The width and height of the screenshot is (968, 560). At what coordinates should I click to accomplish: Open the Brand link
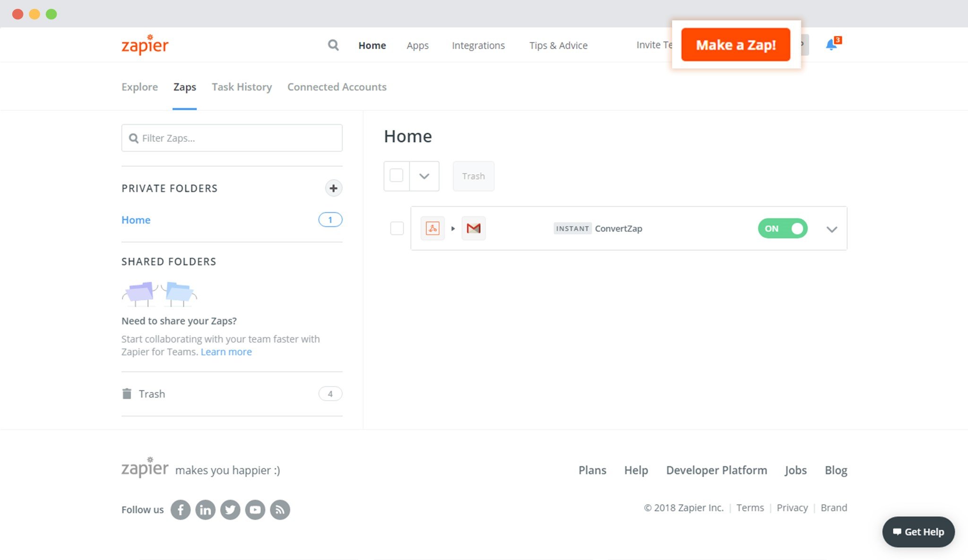click(x=834, y=508)
